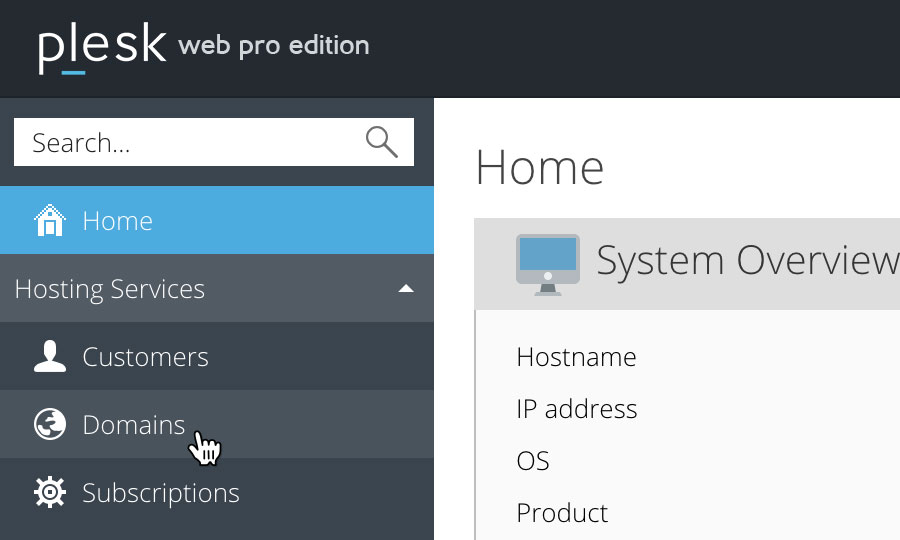
Task: Select the Domains menu entry label
Action: pyautogui.click(x=134, y=425)
